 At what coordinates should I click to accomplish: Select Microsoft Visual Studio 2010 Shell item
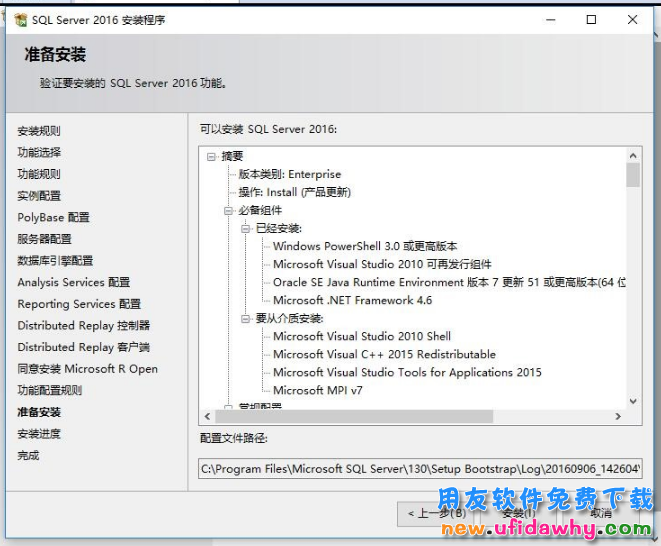361,336
